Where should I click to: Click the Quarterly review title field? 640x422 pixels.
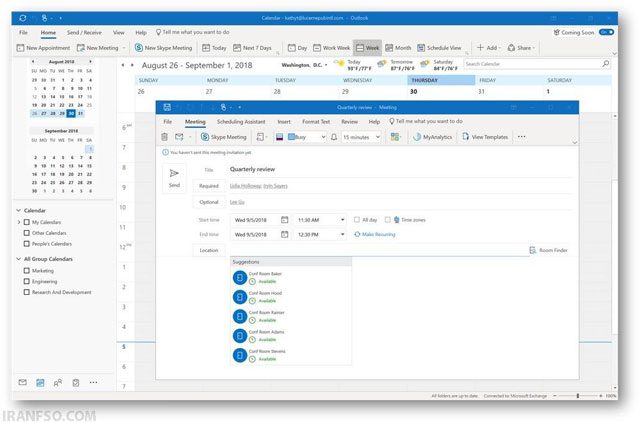400,169
